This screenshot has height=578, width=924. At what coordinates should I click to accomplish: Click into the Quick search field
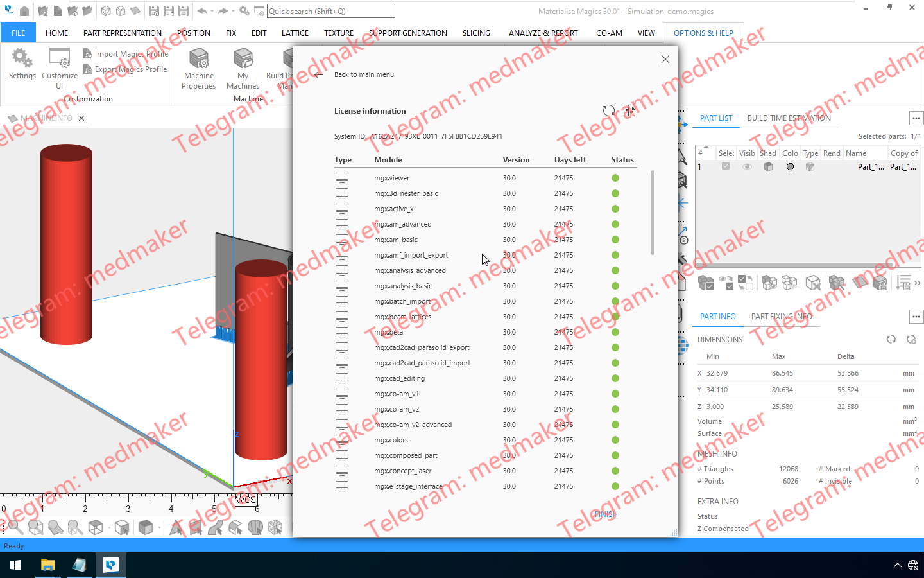330,11
